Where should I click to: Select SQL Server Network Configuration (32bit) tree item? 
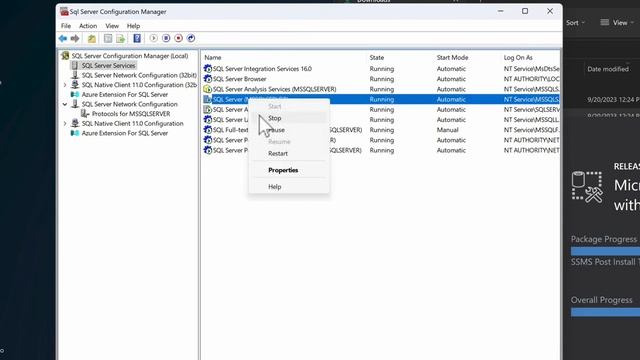coord(139,75)
